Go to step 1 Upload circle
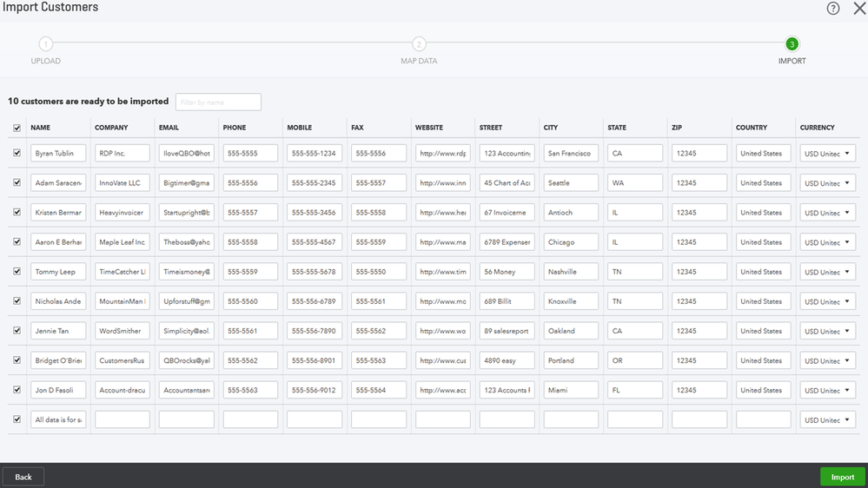The image size is (868, 488). [46, 43]
